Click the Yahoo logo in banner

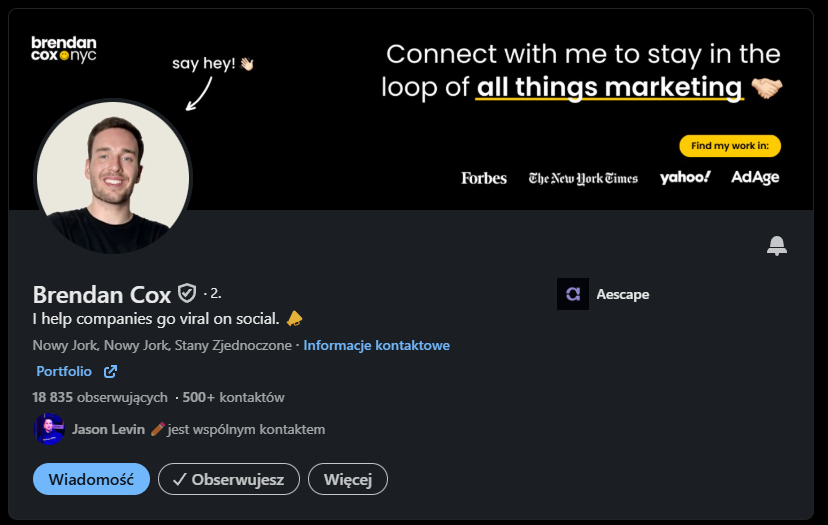(x=685, y=177)
